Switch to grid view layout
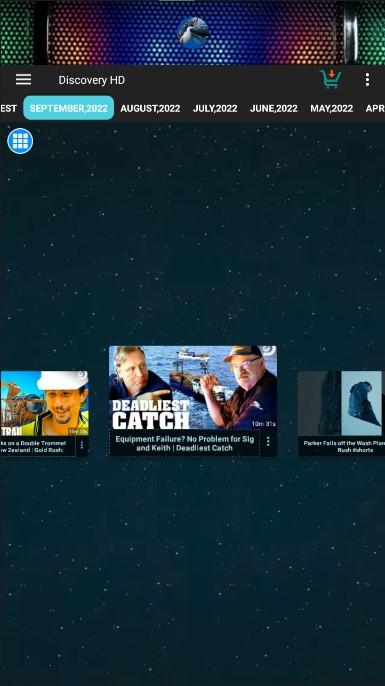The width and height of the screenshot is (385, 686). [20, 141]
